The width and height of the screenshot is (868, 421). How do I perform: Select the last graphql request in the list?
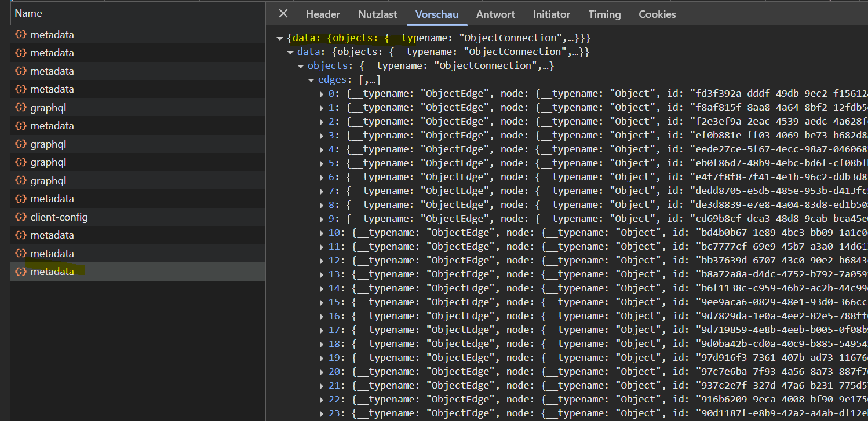coord(138,181)
